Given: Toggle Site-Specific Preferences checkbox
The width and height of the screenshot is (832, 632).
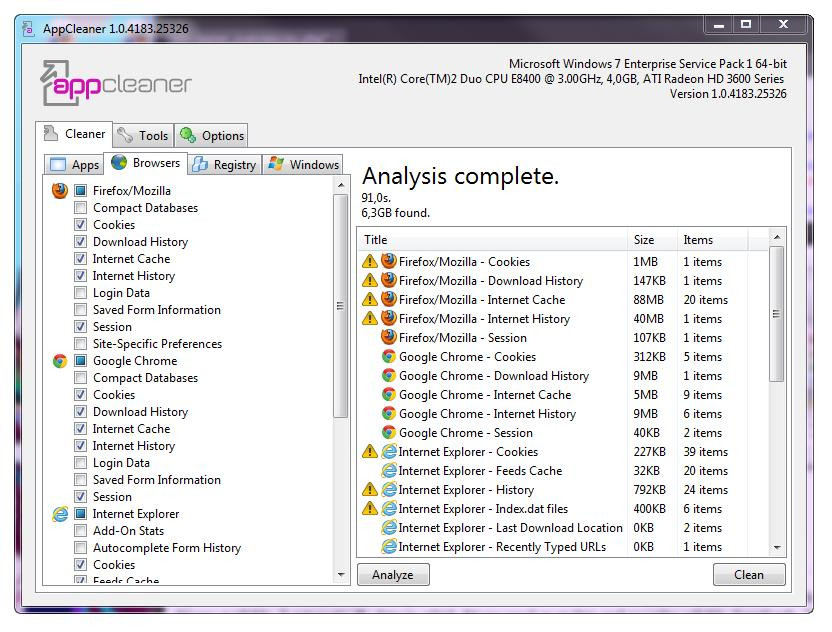Looking at the screenshot, I should click(x=81, y=343).
